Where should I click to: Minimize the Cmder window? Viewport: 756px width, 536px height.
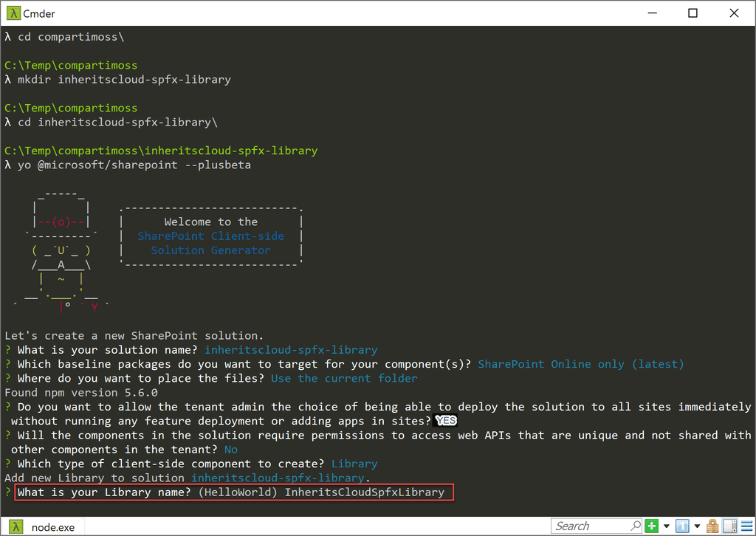click(x=653, y=13)
